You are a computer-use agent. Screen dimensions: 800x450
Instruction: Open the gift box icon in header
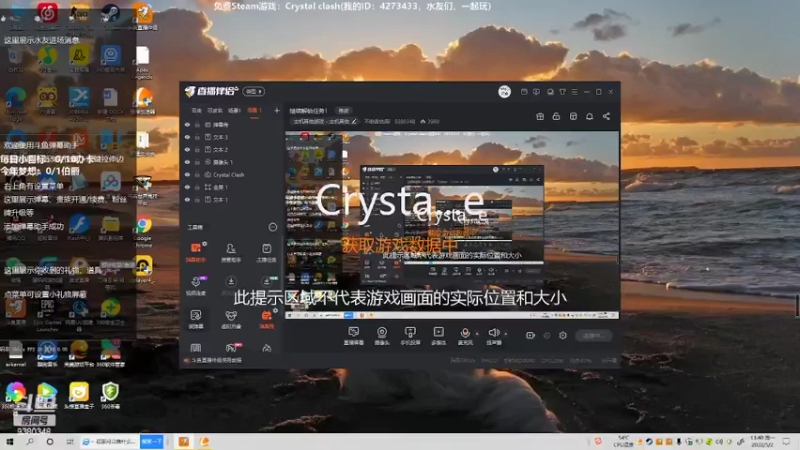(x=540, y=116)
